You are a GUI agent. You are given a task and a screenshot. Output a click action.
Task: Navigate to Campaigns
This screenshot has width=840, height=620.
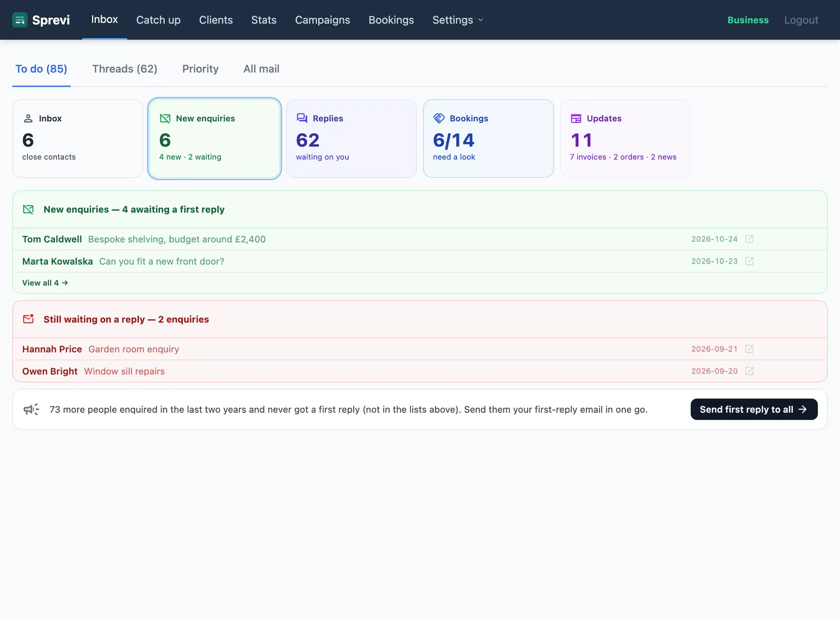click(323, 20)
